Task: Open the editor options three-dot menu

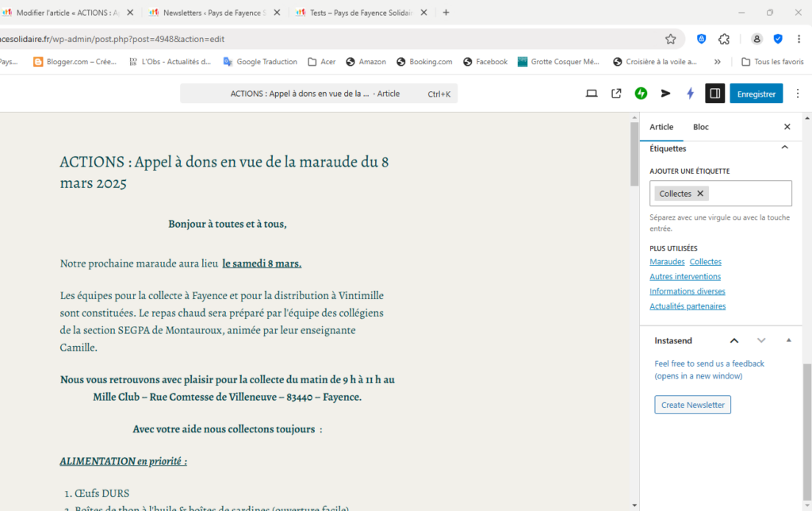Action: [801, 94]
